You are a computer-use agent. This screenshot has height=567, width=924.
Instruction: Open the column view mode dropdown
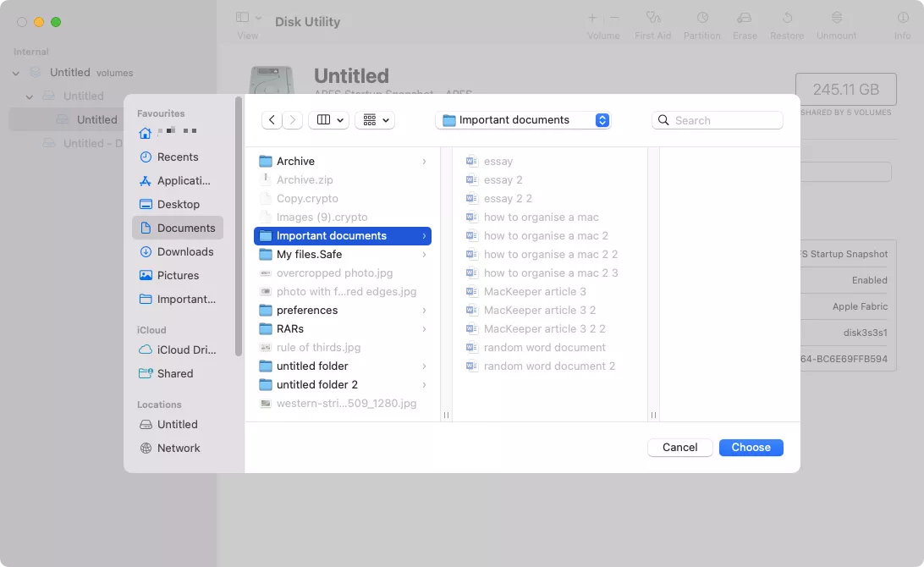point(329,120)
